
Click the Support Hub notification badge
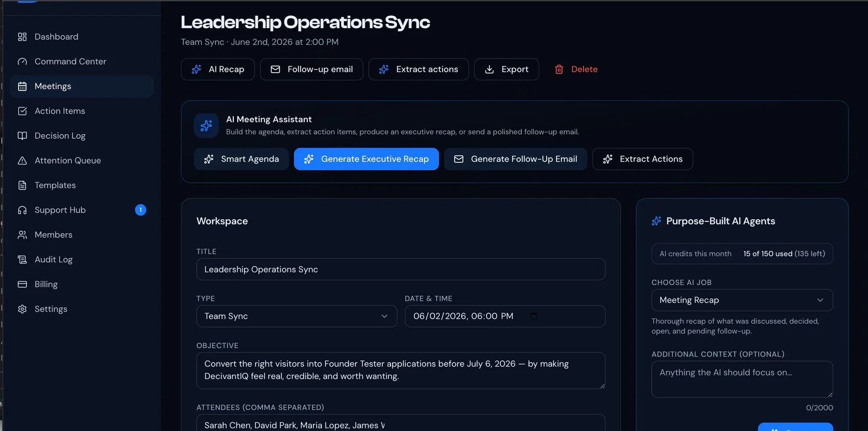point(141,210)
